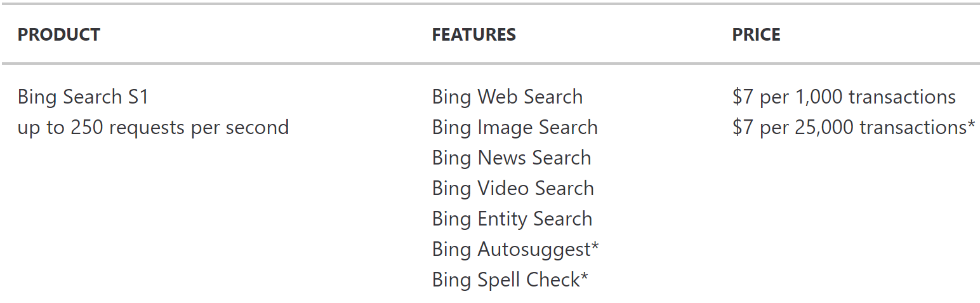Select Bing Image Search in the features list
The width and height of the screenshot is (980, 303).
pyautogui.click(x=515, y=128)
